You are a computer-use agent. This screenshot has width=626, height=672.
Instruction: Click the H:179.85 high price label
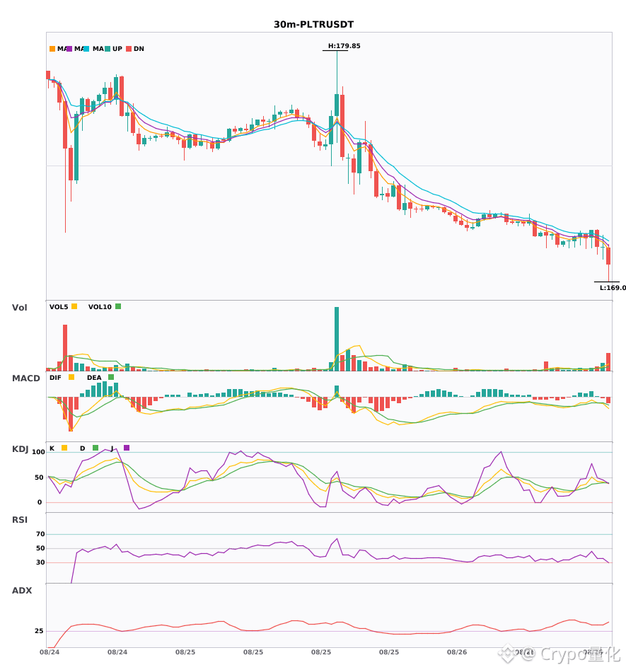[344, 46]
